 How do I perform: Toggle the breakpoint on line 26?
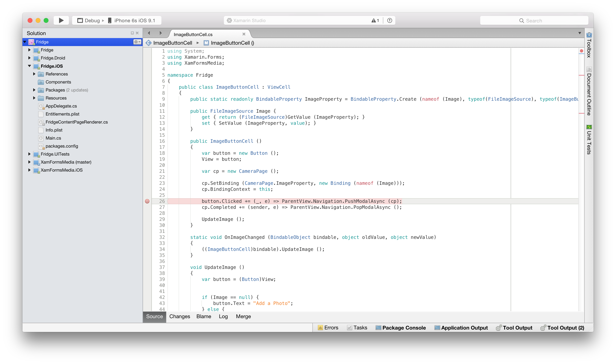tap(147, 201)
